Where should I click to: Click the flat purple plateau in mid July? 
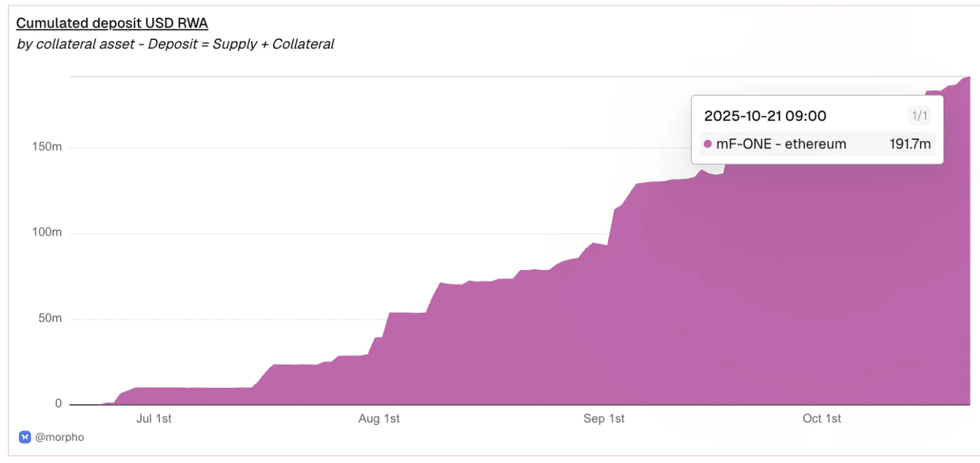pyautogui.click(x=196, y=396)
